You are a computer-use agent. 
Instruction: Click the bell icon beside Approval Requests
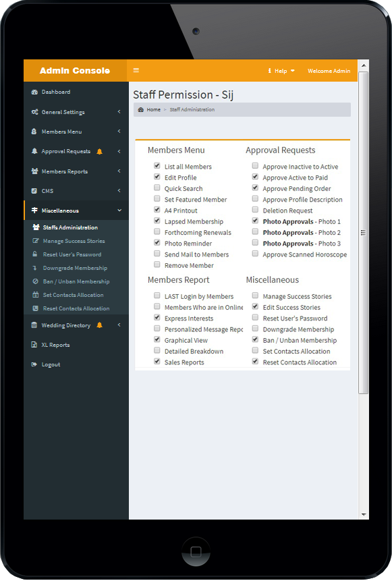coord(99,151)
